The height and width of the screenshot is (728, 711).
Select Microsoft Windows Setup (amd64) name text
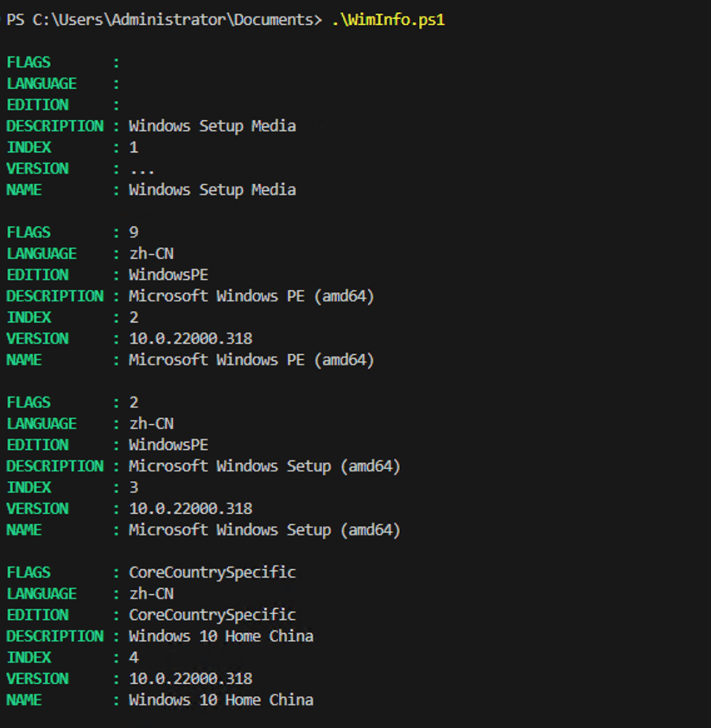(264, 530)
